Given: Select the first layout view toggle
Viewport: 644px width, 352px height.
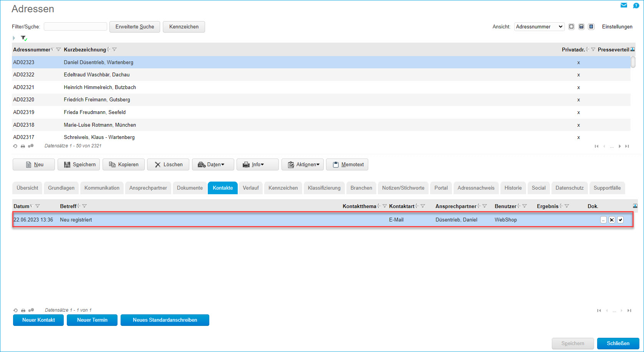Looking at the screenshot, I should pos(571,26).
